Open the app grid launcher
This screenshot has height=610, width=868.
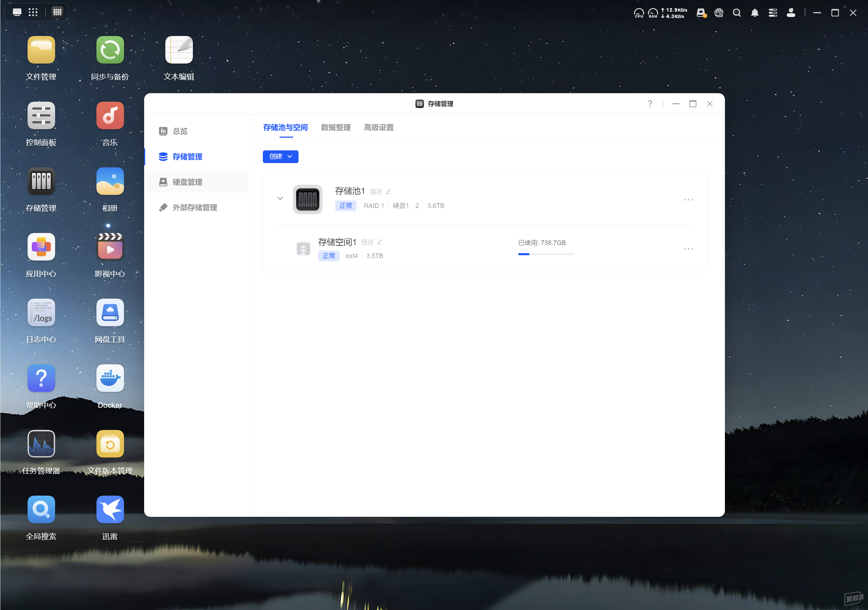coord(33,12)
